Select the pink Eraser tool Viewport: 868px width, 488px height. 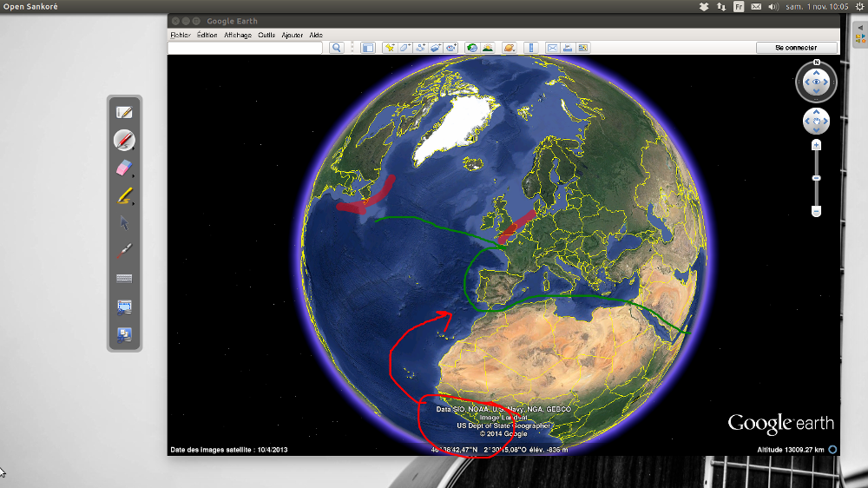point(124,168)
